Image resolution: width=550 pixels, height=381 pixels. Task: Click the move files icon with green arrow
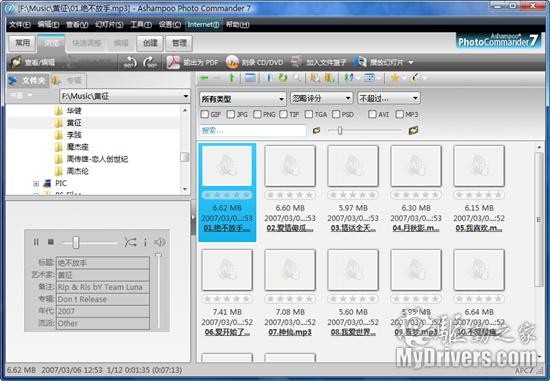pos(329,78)
